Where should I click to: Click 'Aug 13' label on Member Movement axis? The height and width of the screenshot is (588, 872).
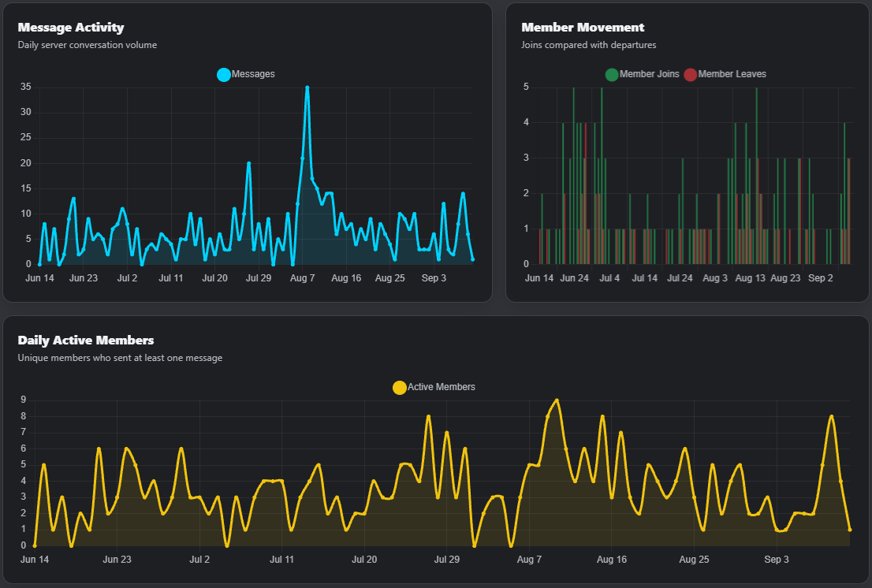click(x=751, y=278)
